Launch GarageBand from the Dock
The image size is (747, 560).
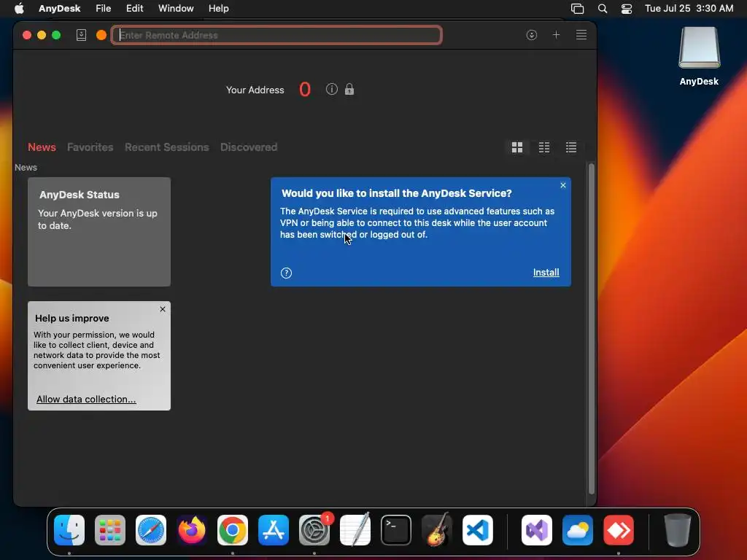437,530
